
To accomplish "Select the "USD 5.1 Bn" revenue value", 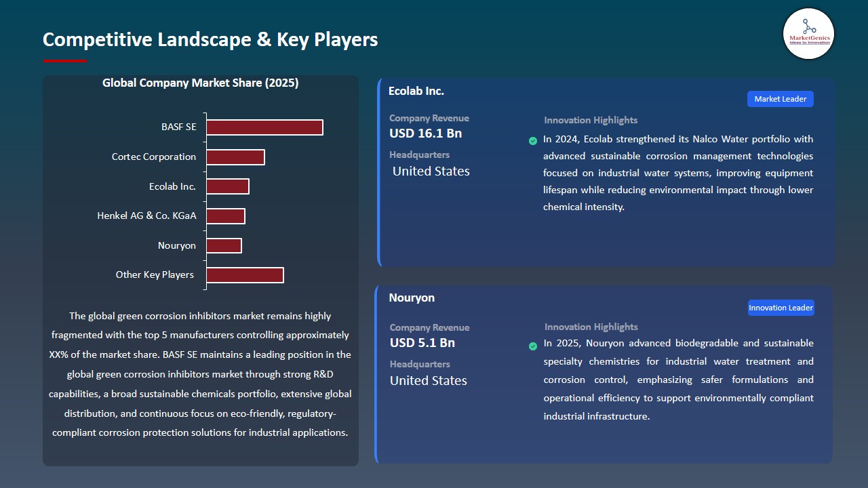I will [x=422, y=343].
